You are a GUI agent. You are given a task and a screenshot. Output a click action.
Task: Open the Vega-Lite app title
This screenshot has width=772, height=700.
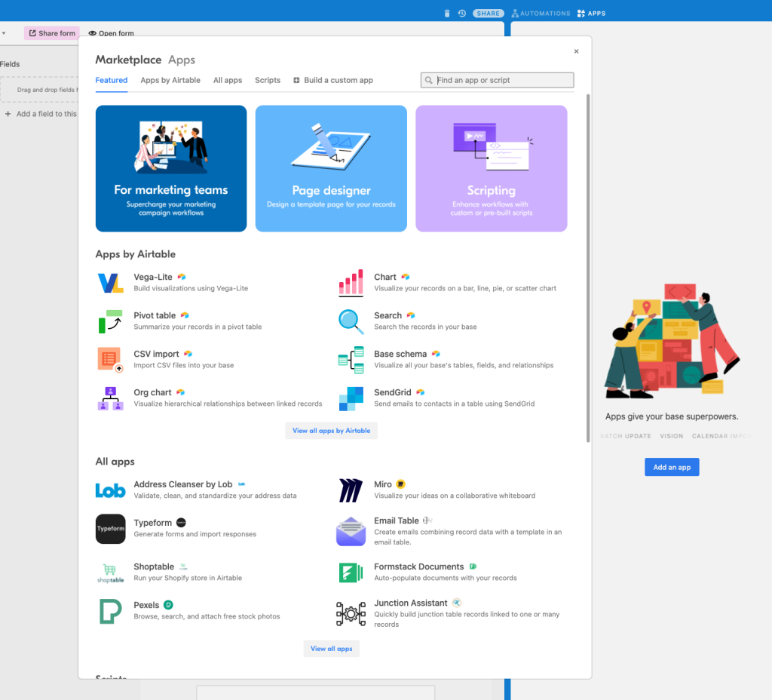click(x=153, y=277)
